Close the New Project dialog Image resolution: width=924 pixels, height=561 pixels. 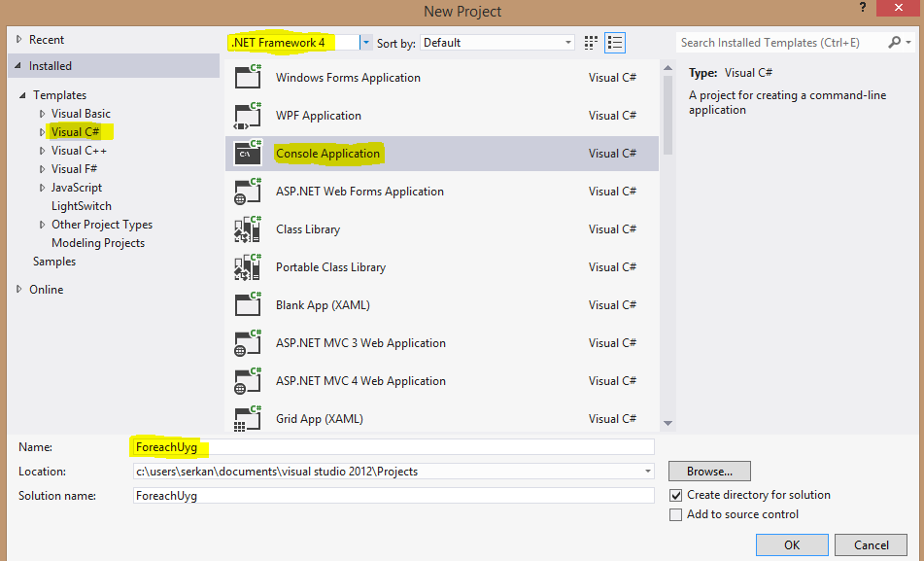pos(899,8)
